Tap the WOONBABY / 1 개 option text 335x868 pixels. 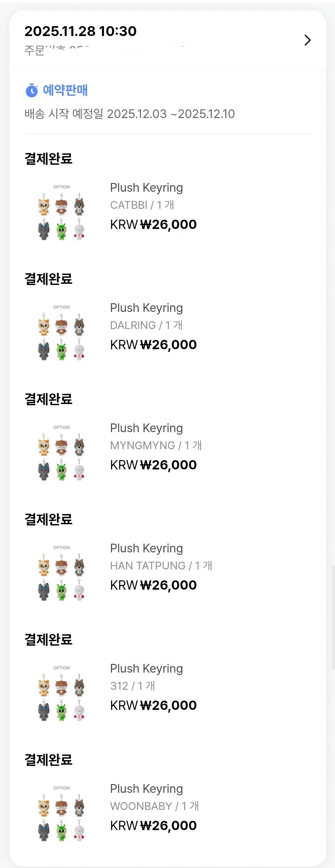[154, 806]
